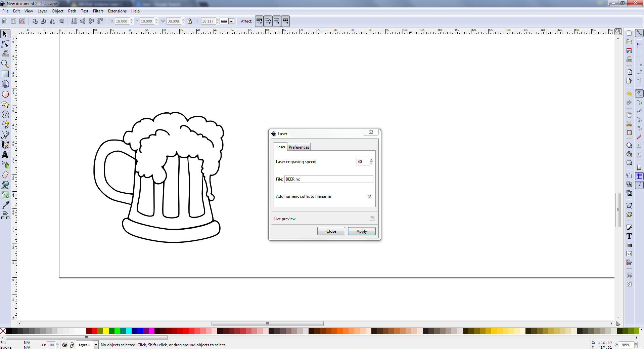
Task: Toggle current layer lock
Action: click(72, 345)
